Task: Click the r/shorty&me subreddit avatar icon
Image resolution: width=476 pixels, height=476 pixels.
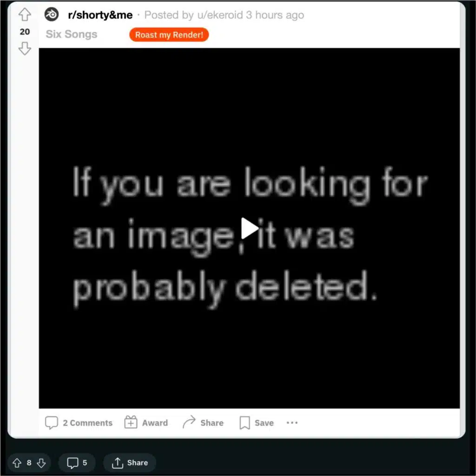Action: point(52,14)
